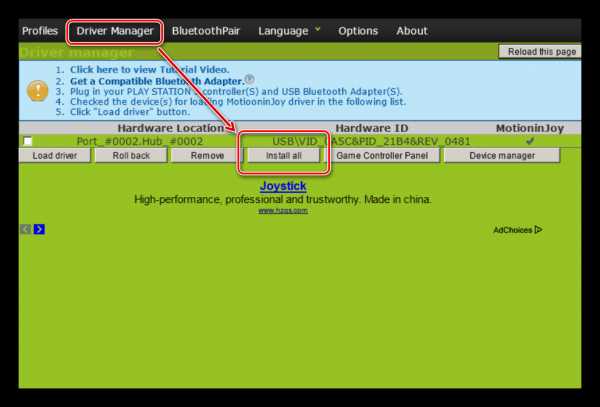Check the Port_#0002.Hub_#0002 device checkbox
This screenshot has width=600, height=407.
(x=28, y=142)
